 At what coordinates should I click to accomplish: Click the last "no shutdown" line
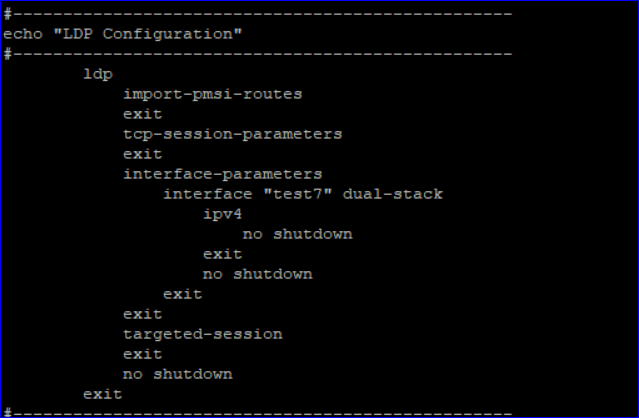177,374
